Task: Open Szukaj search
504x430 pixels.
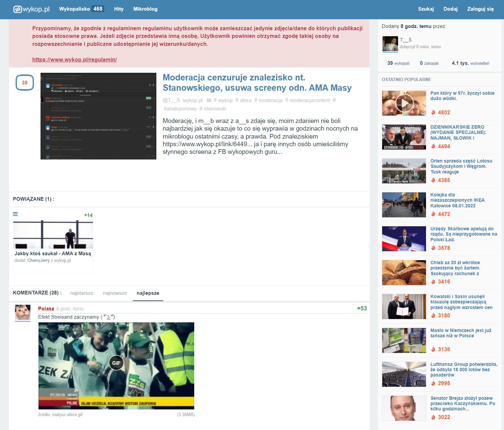Action: (x=426, y=9)
